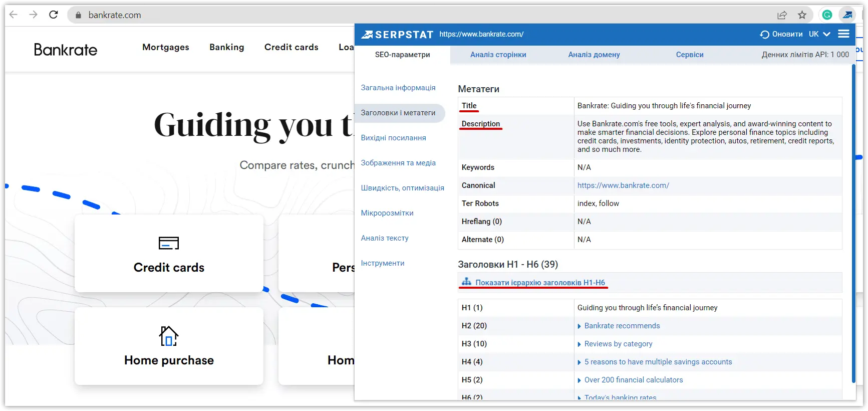Select the SEO-параметри tab
Image resolution: width=868 pixels, height=411 pixels.
point(402,55)
